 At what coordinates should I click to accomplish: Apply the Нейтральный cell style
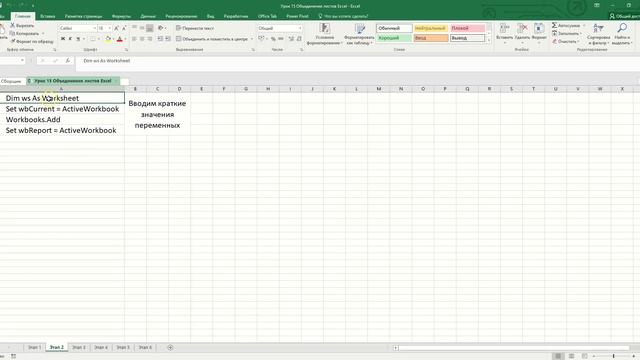click(x=431, y=28)
